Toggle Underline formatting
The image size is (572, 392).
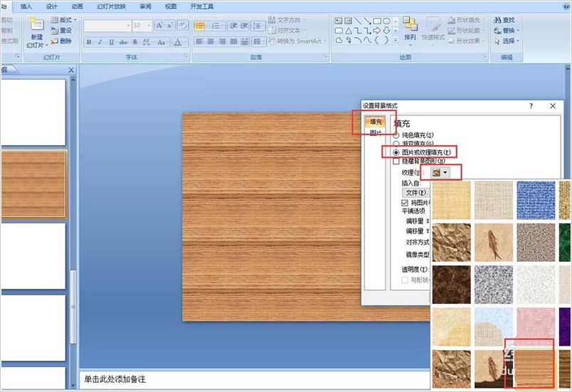[x=111, y=42]
